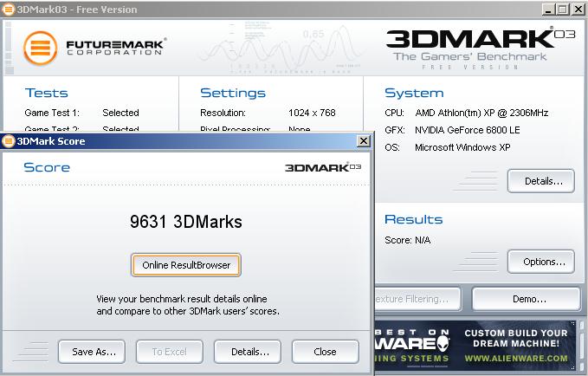Screen dimensions: 588x376
Task: Open System Details in main window
Action: pos(541,181)
